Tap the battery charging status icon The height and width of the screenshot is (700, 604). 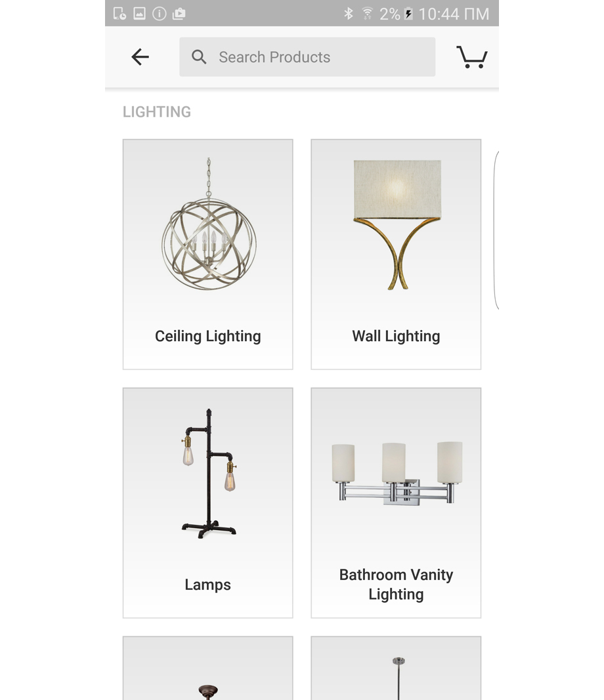click(x=408, y=14)
